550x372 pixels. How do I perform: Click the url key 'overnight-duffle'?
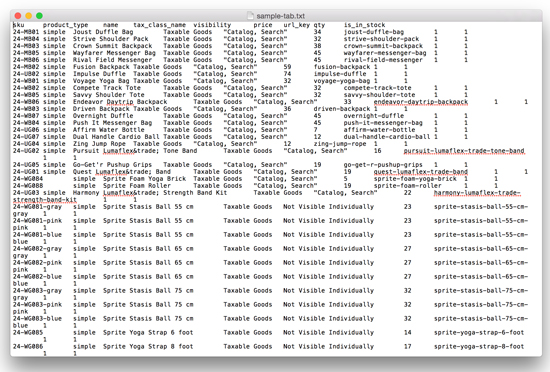pyautogui.click(x=374, y=116)
